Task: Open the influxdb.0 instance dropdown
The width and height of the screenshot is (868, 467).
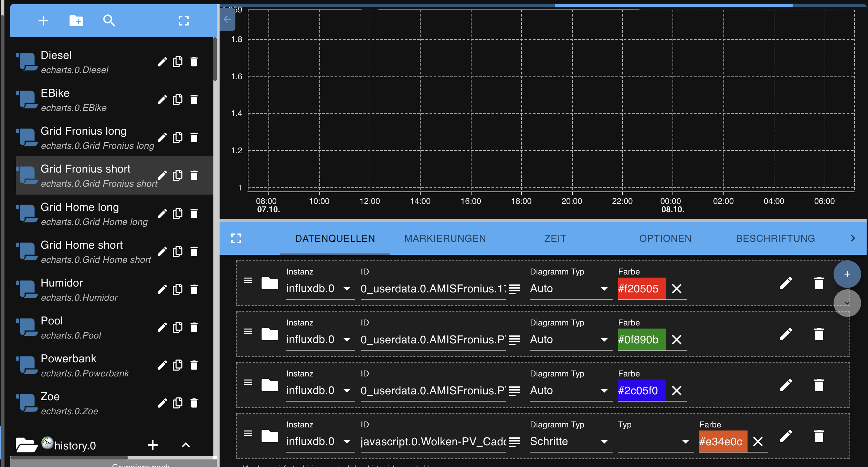Action: click(x=347, y=289)
